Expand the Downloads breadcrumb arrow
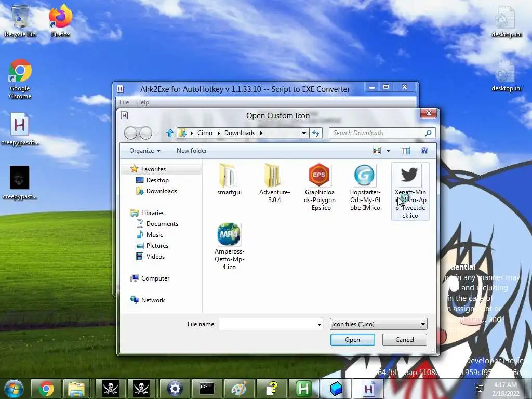Image resolution: width=532 pixels, height=399 pixels. (x=261, y=133)
